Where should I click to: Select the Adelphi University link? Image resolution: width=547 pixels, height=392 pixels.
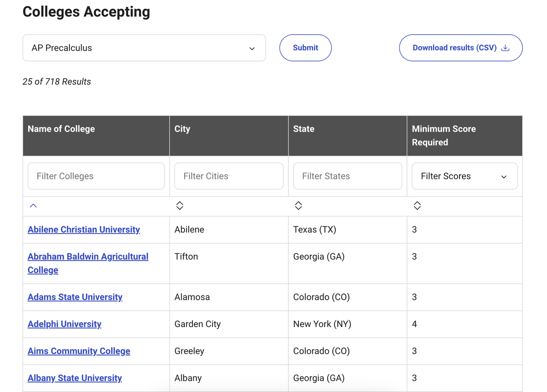tap(65, 324)
